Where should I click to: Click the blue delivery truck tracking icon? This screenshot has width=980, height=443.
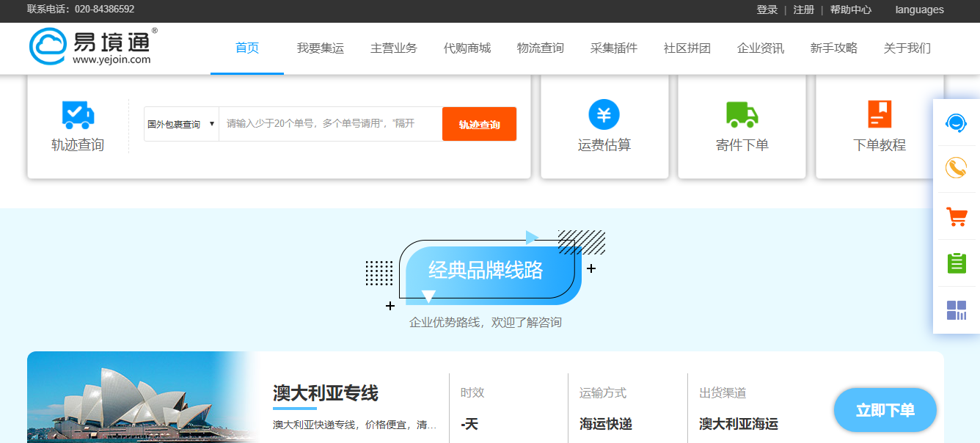pos(78,115)
